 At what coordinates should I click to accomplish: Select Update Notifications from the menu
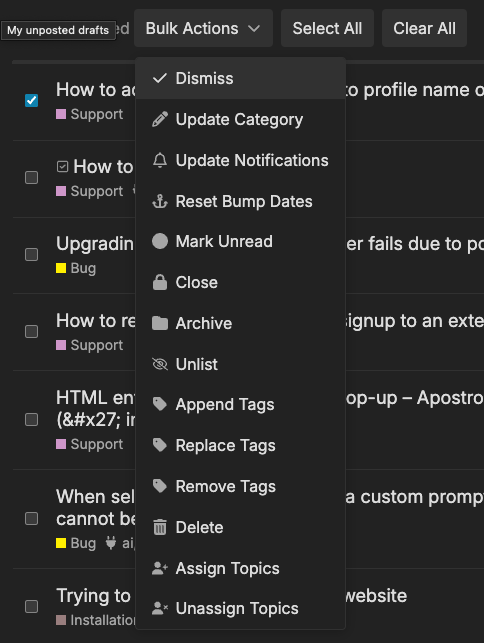pos(240,160)
